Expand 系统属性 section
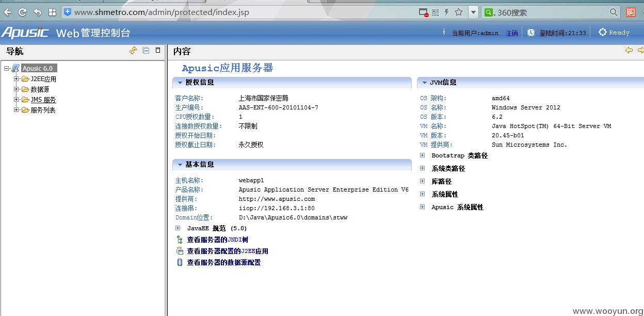The width and height of the screenshot is (644, 316). (422, 194)
